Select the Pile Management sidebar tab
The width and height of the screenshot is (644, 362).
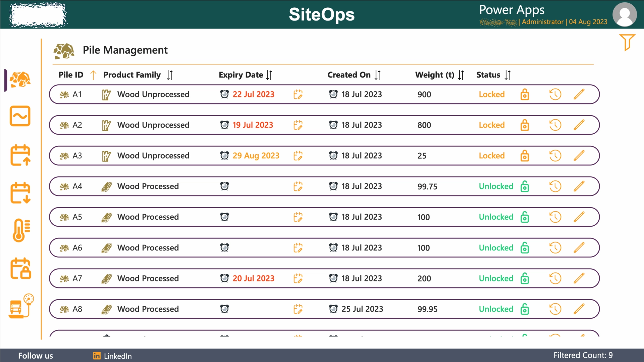pyautogui.click(x=20, y=80)
